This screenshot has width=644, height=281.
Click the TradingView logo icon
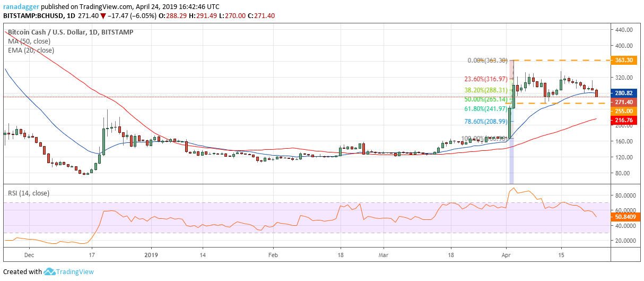(x=50, y=272)
